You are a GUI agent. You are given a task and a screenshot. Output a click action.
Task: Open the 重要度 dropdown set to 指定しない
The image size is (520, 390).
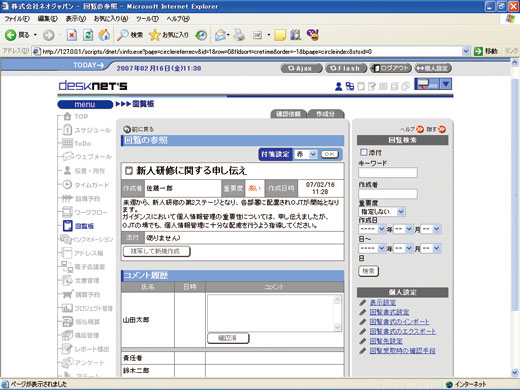(x=382, y=211)
